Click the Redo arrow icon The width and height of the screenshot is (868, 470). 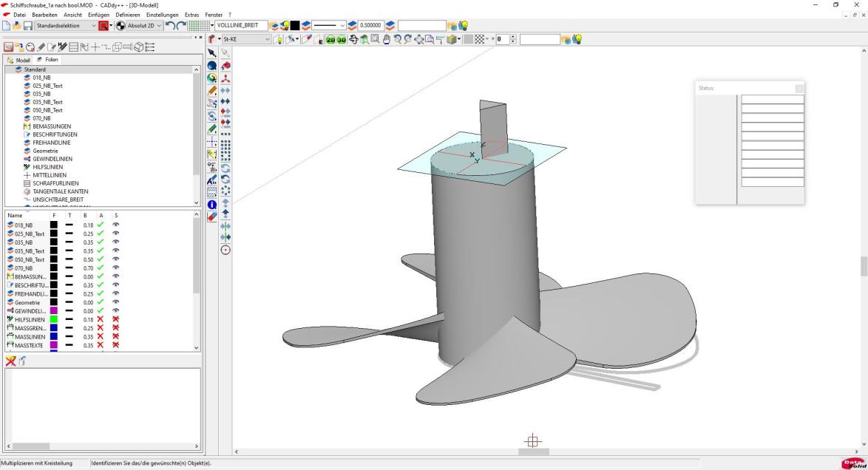click(x=180, y=26)
